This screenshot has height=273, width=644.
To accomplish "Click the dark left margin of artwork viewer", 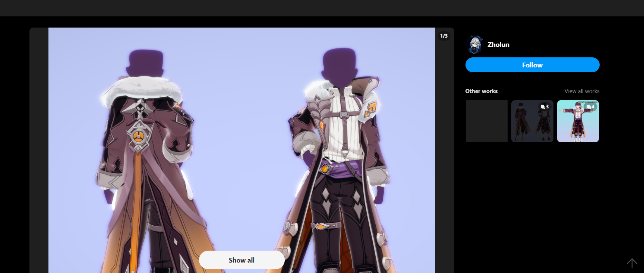I will tap(39, 149).
